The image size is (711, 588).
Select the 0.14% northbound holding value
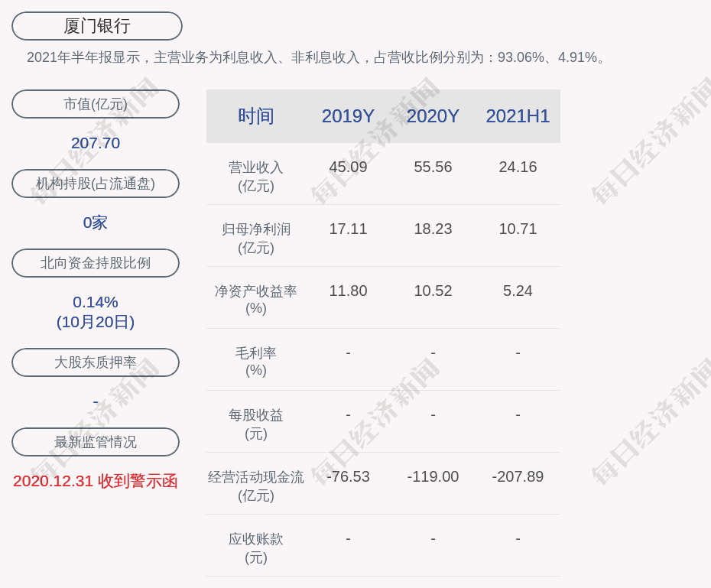pyautogui.click(x=96, y=302)
